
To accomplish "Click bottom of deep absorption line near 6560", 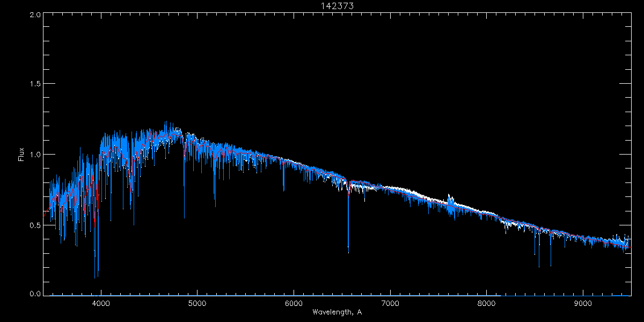I will (348, 251).
